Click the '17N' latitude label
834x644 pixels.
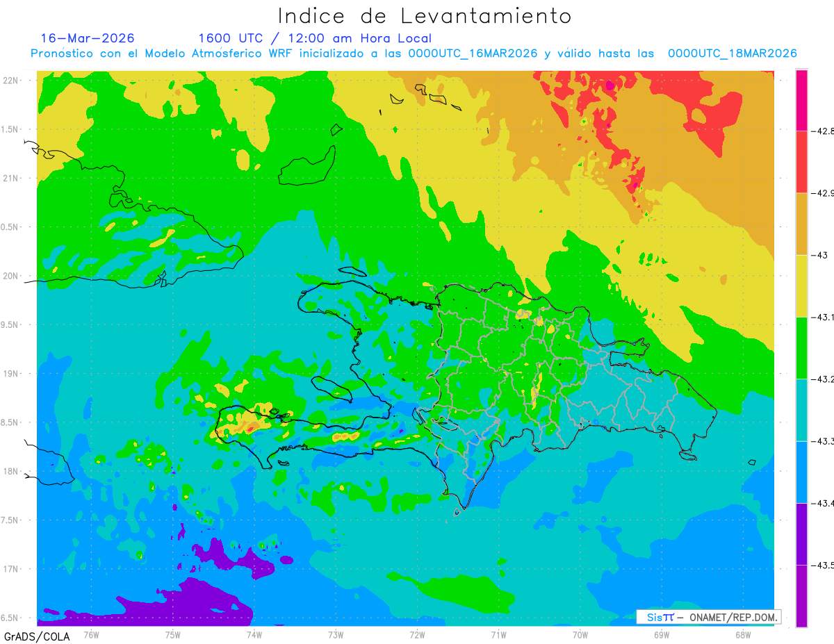click(12, 569)
